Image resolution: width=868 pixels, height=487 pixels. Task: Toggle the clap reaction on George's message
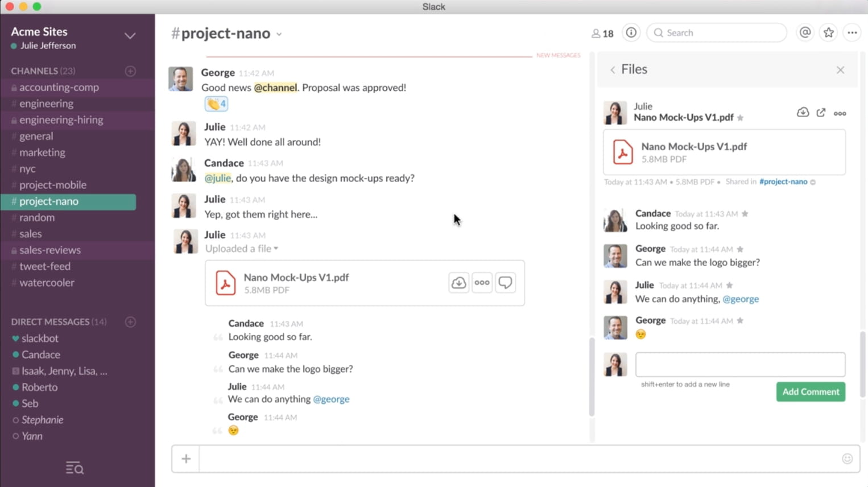click(216, 104)
